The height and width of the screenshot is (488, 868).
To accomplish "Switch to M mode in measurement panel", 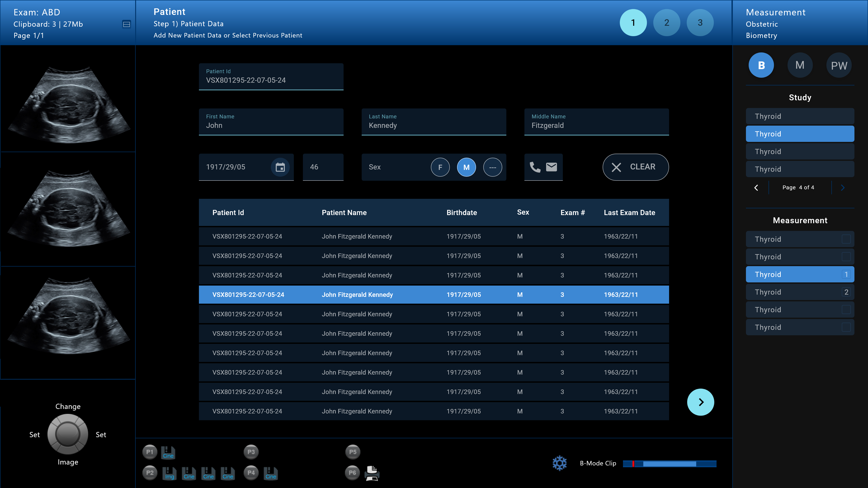I will click(800, 65).
